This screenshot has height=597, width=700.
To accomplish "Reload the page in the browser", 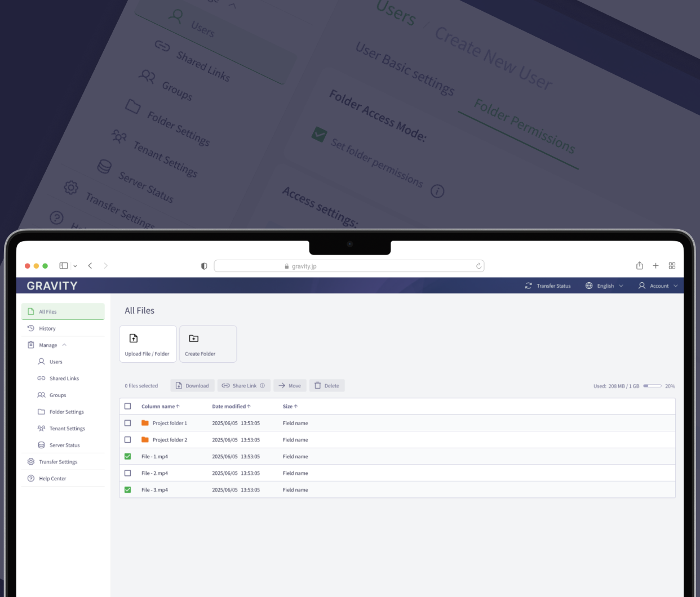I will 479,266.
